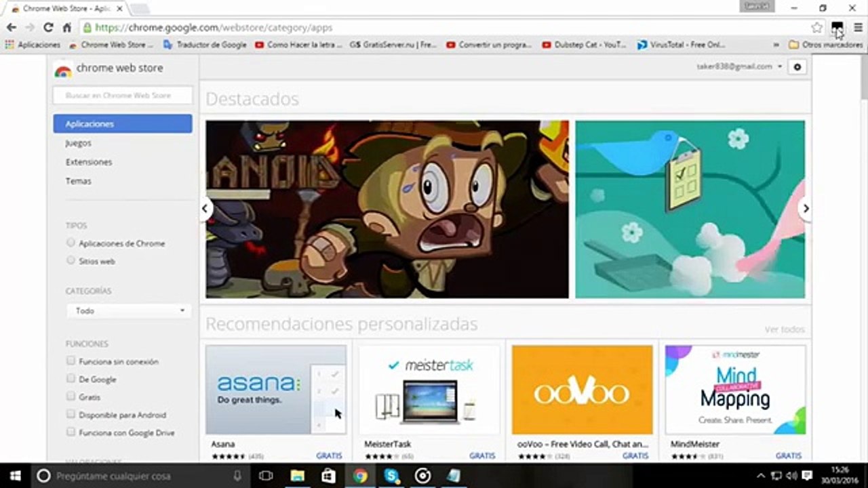Click the GRATIS button for ooVoo

635,455
